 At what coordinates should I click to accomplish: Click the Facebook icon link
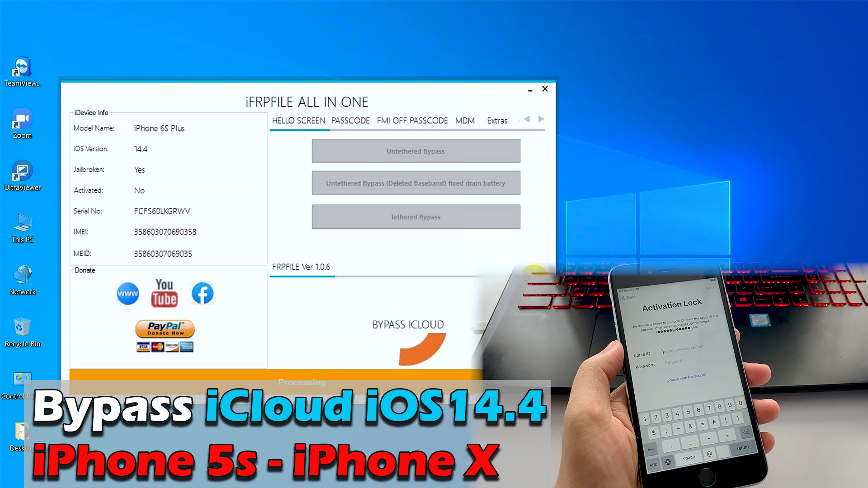pyautogui.click(x=202, y=293)
